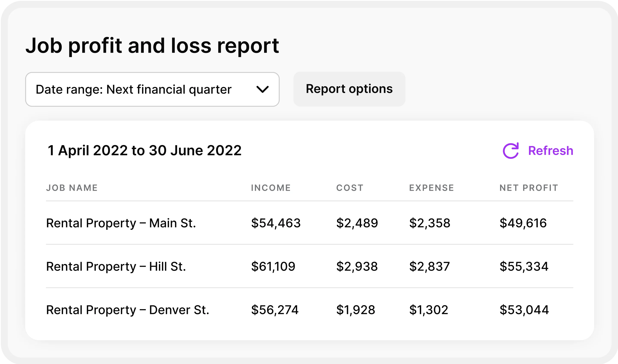Image resolution: width=618 pixels, height=364 pixels.
Task: Click the Expense column header
Action: coord(431,188)
